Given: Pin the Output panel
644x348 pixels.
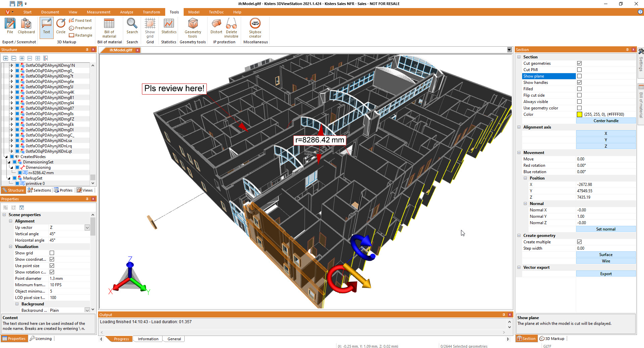Looking at the screenshot, I should [x=504, y=314].
